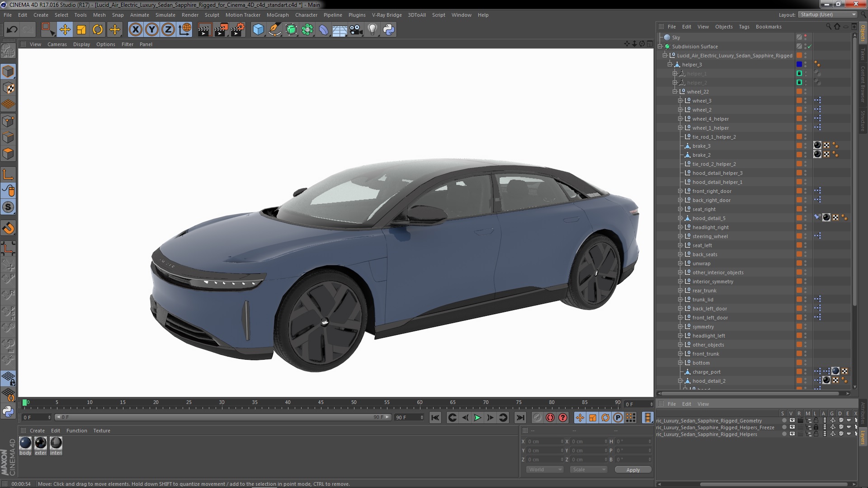Open Material Manager Create menu
This screenshot has width=868, height=488.
coord(37,431)
